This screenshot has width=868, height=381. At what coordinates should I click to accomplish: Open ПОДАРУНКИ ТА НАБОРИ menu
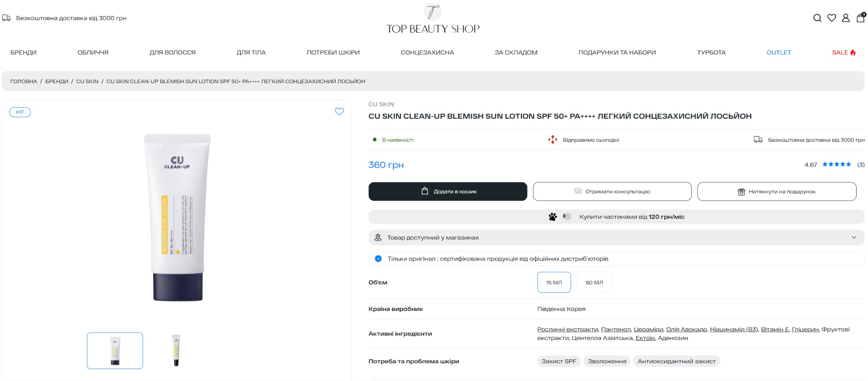pyautogui.click(x=617, y=53)
